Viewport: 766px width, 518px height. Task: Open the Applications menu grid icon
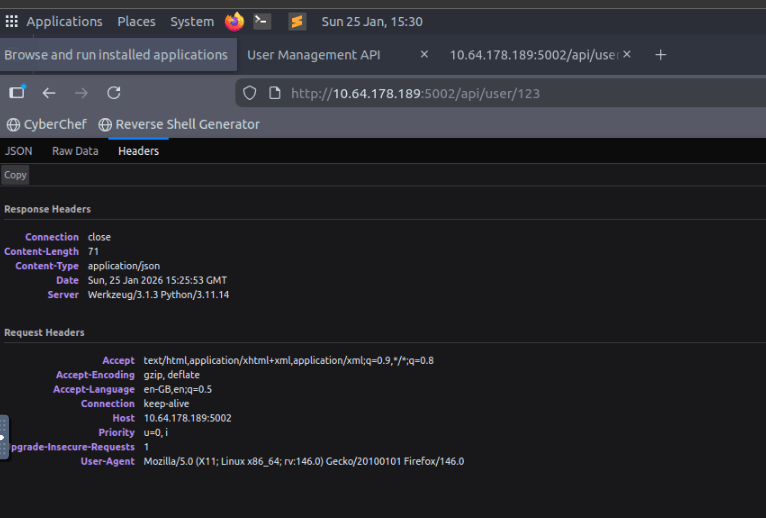(12, 22)
